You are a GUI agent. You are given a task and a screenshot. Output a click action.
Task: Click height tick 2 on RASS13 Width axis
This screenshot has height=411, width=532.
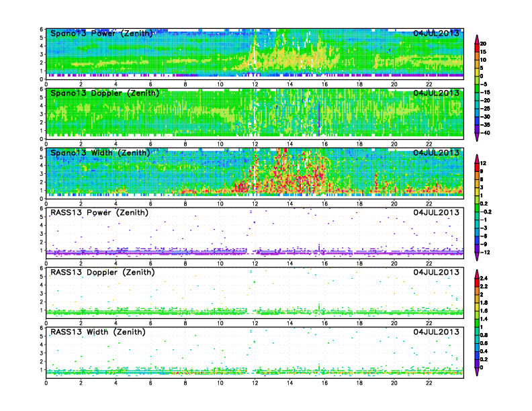point(42,361)
